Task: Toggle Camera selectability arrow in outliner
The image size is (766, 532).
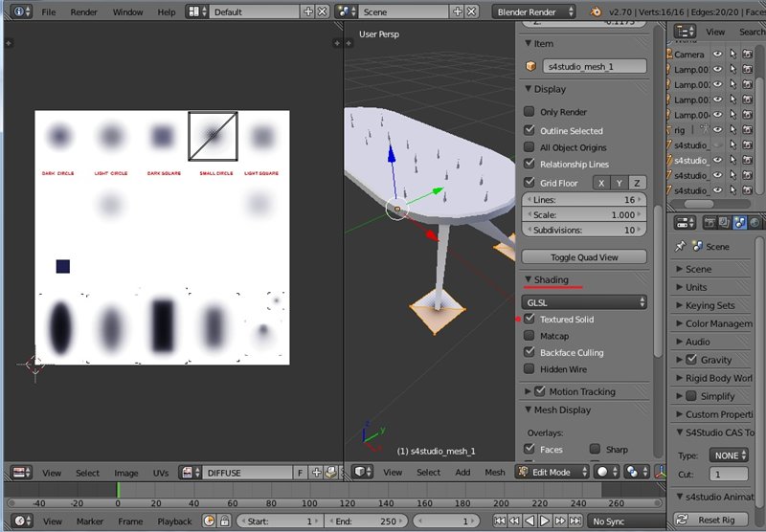Action: pos(732,55)
